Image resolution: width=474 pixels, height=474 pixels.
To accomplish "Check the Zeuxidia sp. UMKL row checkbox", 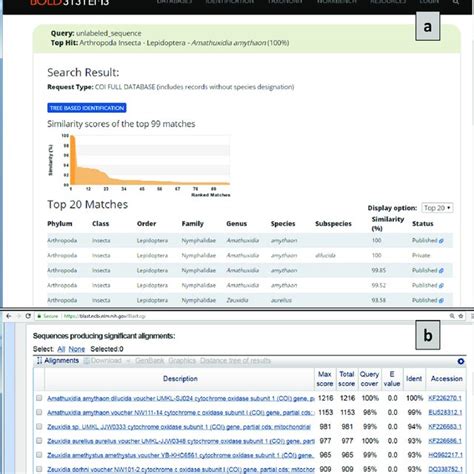I will tap(39, 427).
